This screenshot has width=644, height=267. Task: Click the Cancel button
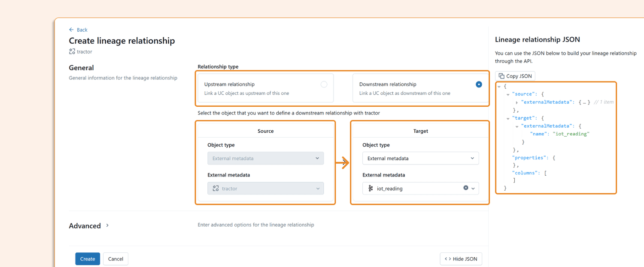(115, 259)
